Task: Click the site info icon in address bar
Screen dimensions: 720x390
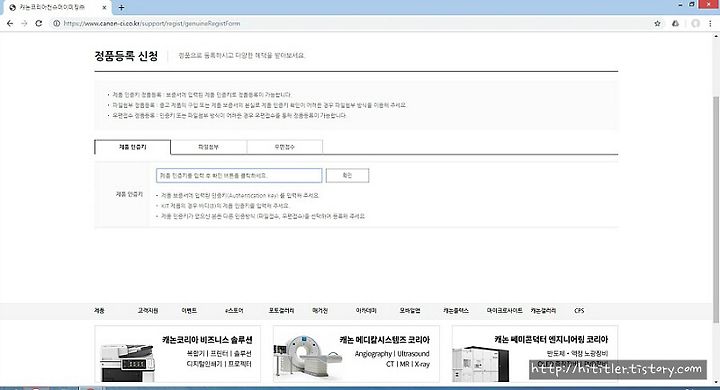Action: (56, 23)
